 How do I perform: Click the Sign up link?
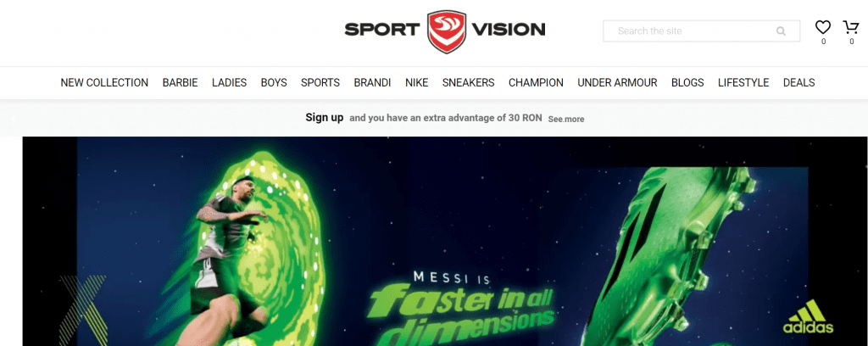(325, 118)
